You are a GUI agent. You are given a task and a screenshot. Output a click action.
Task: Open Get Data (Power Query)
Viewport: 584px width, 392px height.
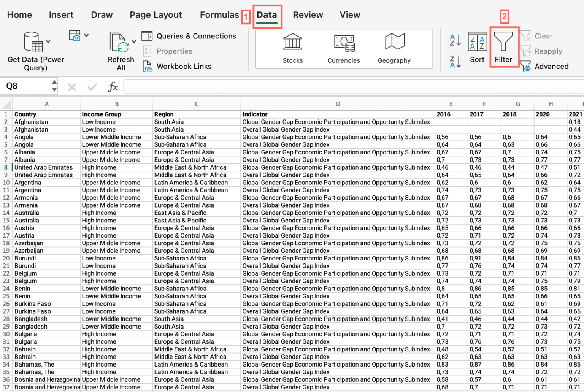click(34, 49)
